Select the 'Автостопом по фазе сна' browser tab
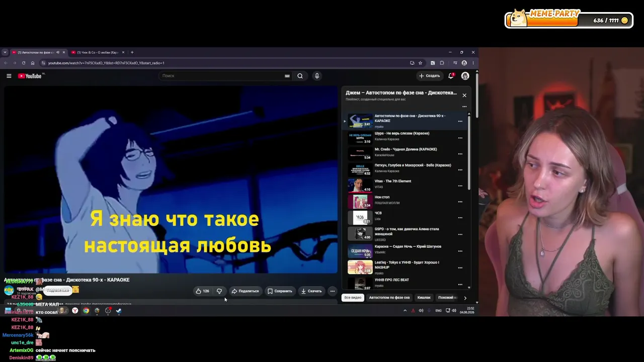The width and height of the screenshot is (644, 362). tap(39, 52)
